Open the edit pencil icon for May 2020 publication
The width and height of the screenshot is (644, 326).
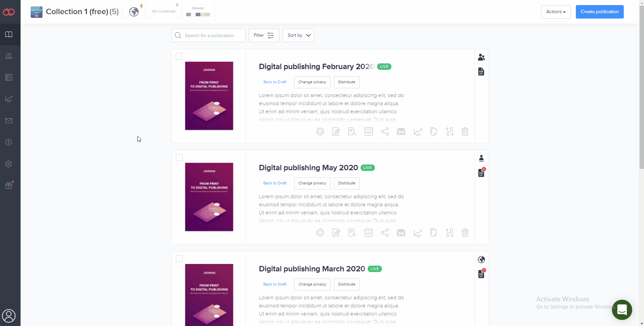(x=336, y=233)
